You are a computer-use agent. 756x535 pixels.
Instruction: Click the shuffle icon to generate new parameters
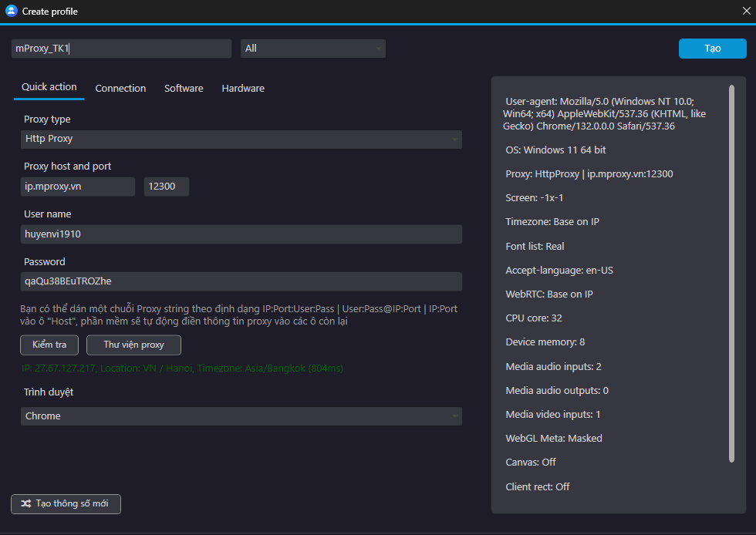pos(26,504)
